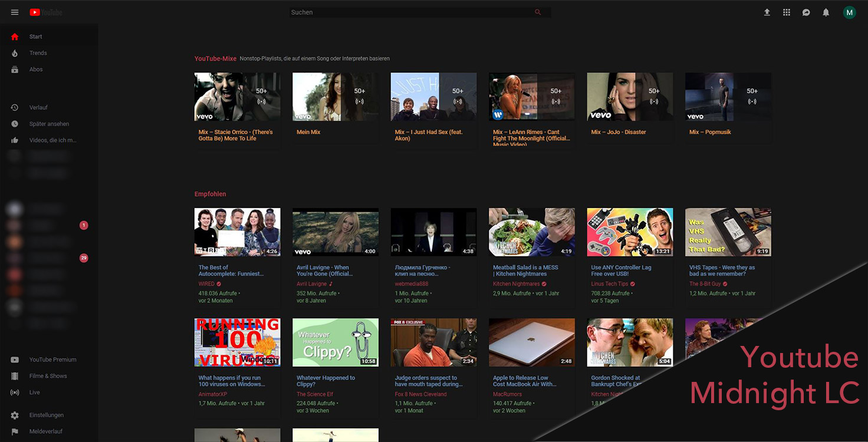Play the Best of Autocomplete WIRED thumbnail

[238, 232]
